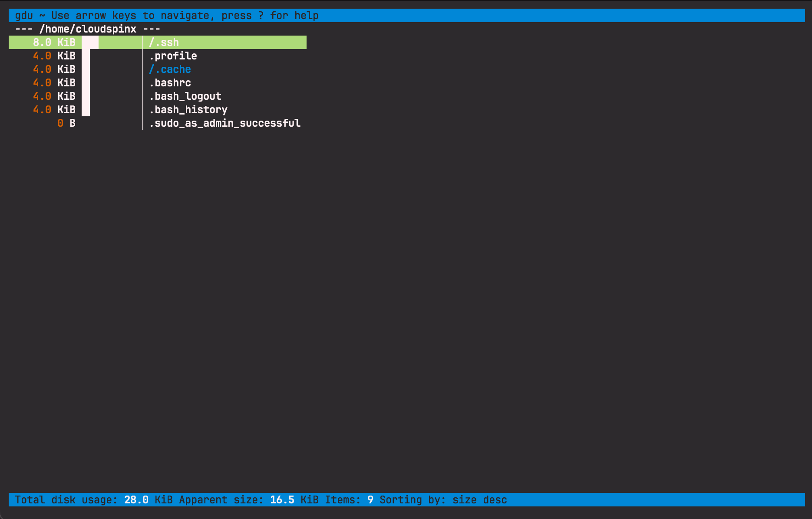
Task: Click the Apparent size value 16.5 KiB
Action: (281, 500)
